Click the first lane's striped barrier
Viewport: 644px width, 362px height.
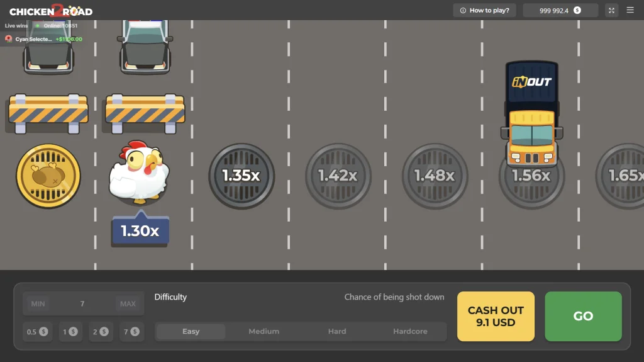48,113
